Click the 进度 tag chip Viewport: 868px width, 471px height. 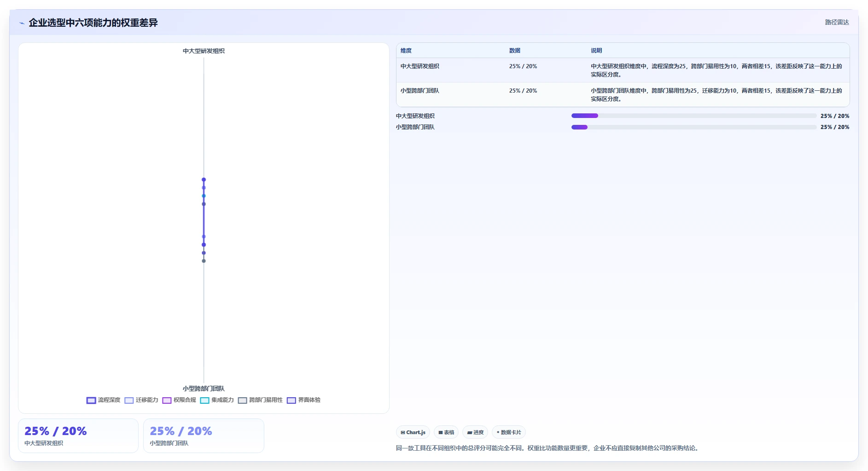[475, 432]
